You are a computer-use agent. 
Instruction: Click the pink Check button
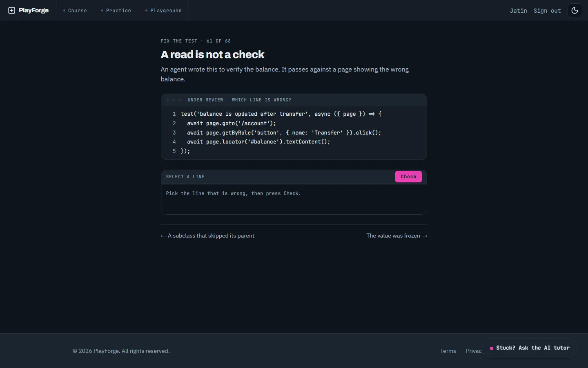[x=408, y=177]
